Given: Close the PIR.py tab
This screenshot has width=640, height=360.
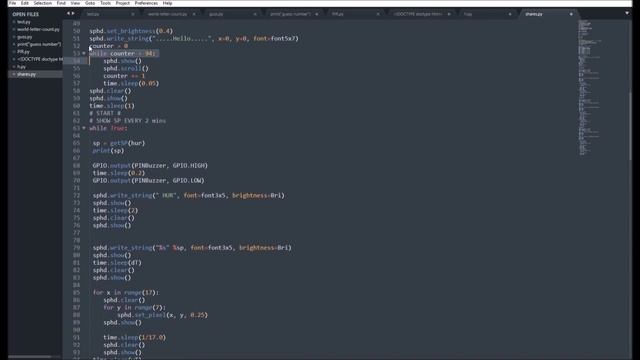Looking at the screenshot, I should 378,14.
